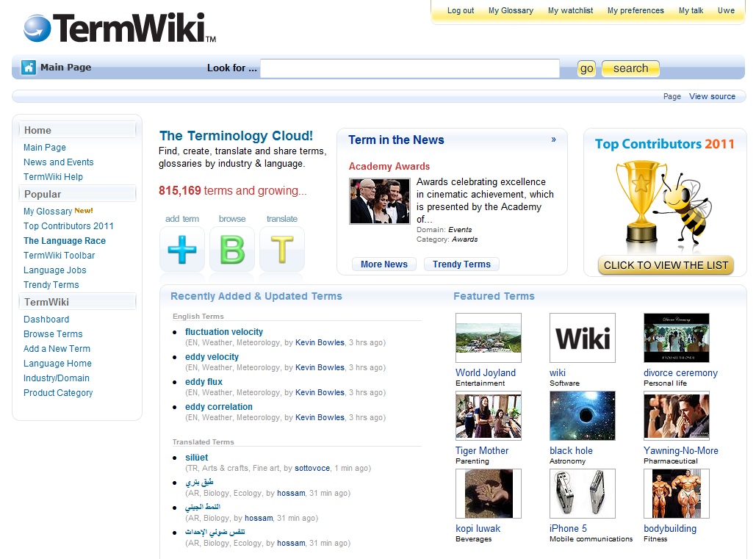Open the silüet translated term
Image resolution: width=756 pixels, height=559 pixels.
coord(197,458)
